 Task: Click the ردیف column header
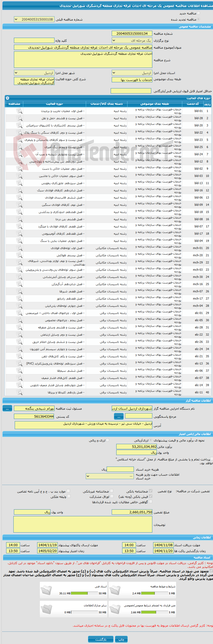click(207, 104)
